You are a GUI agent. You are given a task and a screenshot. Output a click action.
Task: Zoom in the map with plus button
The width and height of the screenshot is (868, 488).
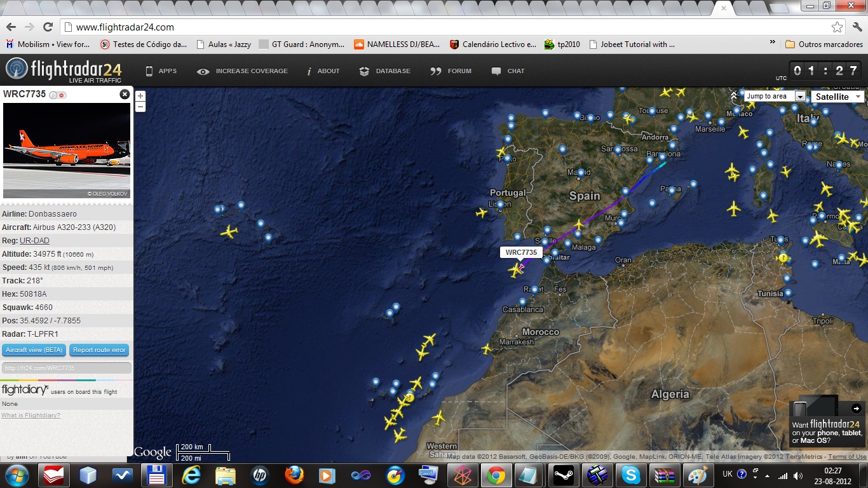[x=140, y=97]
